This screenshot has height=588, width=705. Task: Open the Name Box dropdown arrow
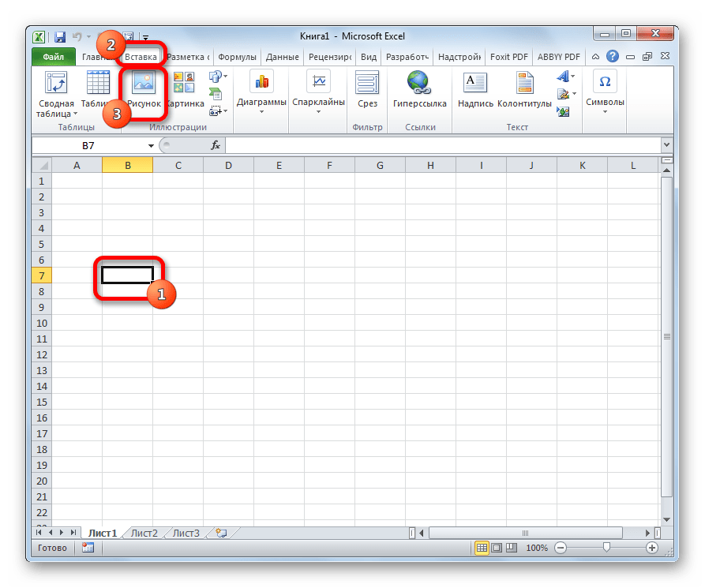click(x=151, y=146)
